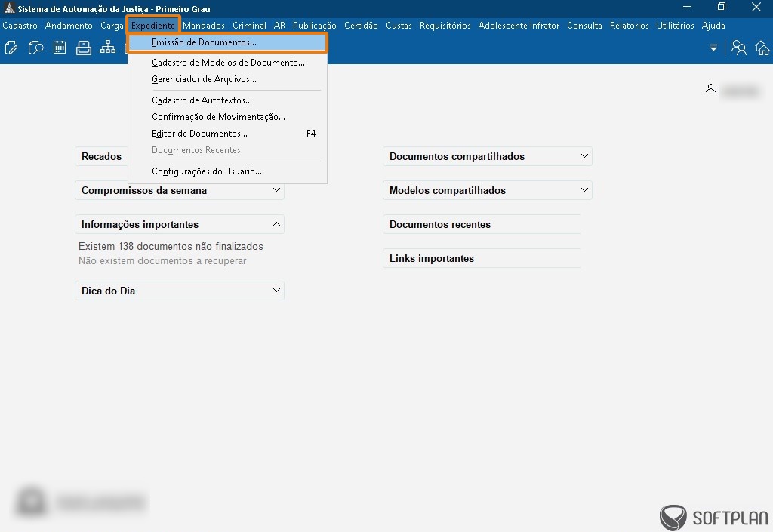
Task: Click the Links importantes header
Action: (x=482, y=258)
